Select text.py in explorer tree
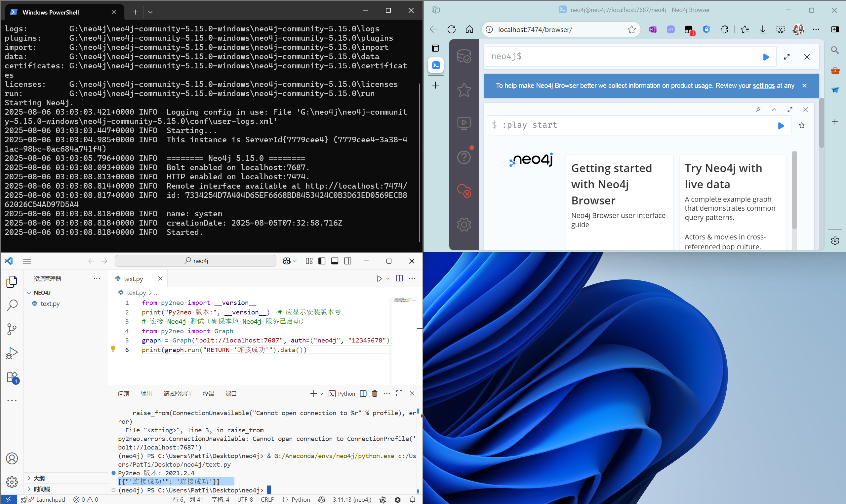The height and width of the screenshot is (504, 846). click(50, 304)
